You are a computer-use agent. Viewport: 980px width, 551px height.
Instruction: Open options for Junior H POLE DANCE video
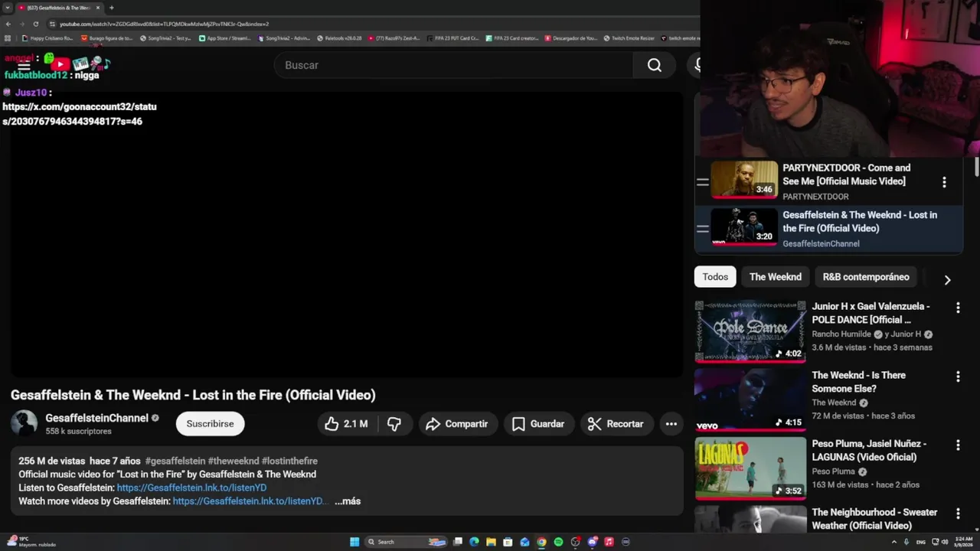pyautogui.click(x=958, y=308)
